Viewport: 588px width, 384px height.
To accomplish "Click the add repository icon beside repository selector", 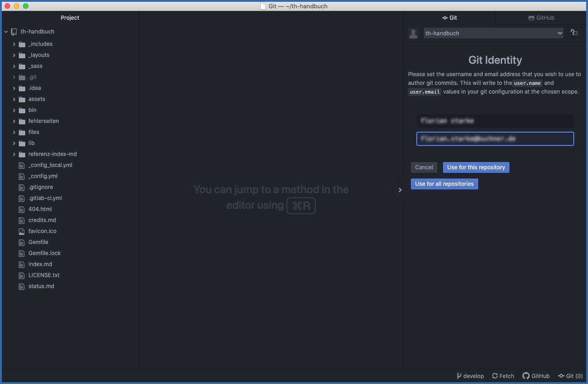I will [574, 33].
